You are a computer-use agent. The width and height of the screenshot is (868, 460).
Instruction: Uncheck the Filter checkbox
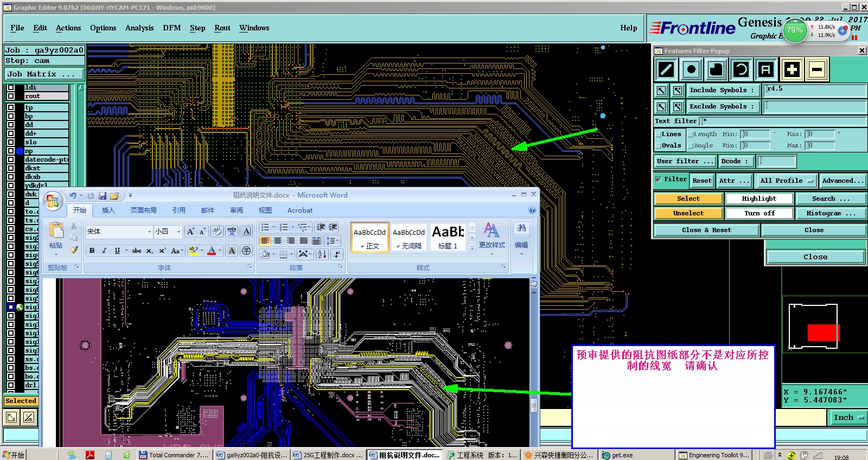tap(659, 179)
